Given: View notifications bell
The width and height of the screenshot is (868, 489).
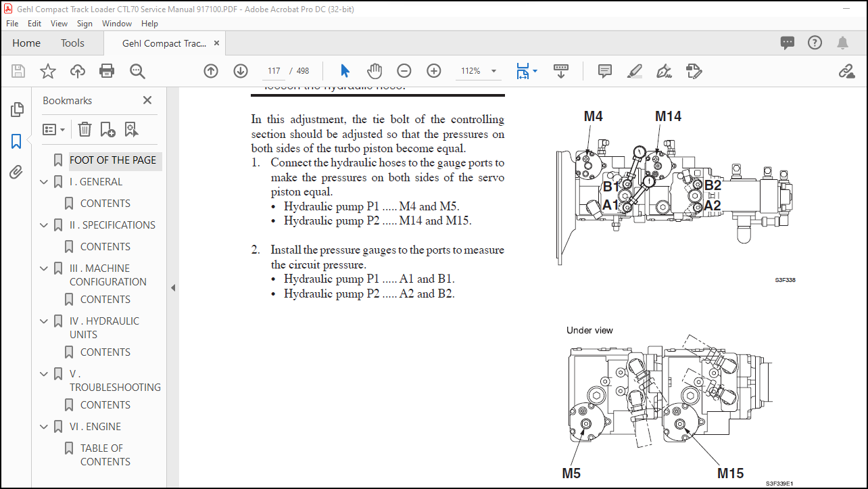Looking at the screenshot, I should [x=842, y=43].
